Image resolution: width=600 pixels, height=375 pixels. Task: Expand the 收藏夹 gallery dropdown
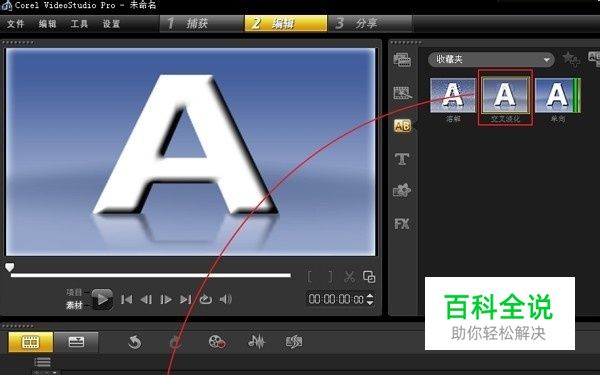coord(491,59)
